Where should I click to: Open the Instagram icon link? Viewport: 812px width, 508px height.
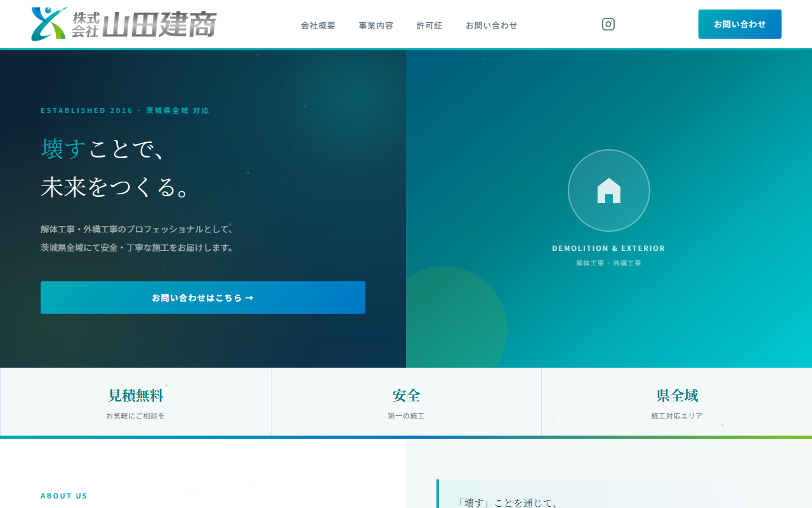tap(608, 24)
